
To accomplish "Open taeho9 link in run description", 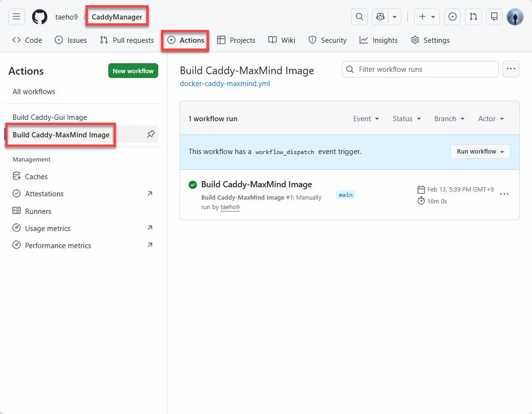I will pos(230,207).
